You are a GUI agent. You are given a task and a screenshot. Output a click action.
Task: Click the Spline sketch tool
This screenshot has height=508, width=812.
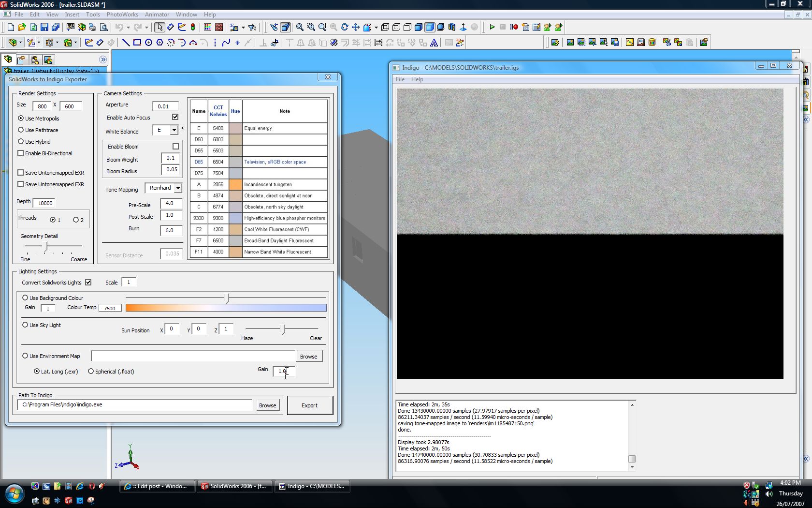(x=226, y=43)
